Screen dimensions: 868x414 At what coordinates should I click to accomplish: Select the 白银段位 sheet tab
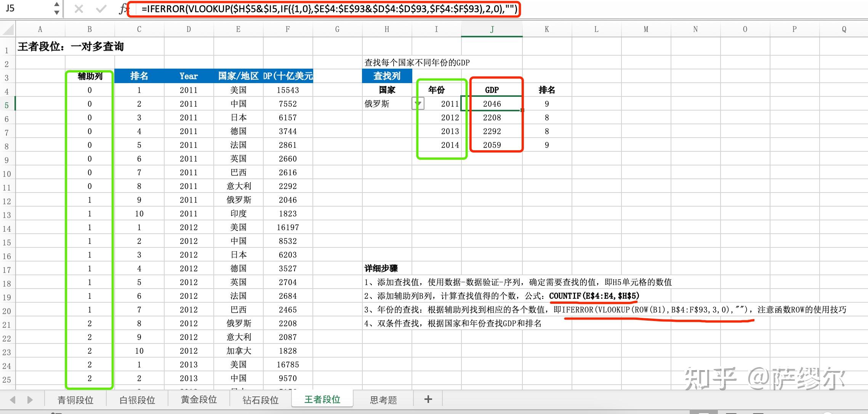click(x=137, y=400)
